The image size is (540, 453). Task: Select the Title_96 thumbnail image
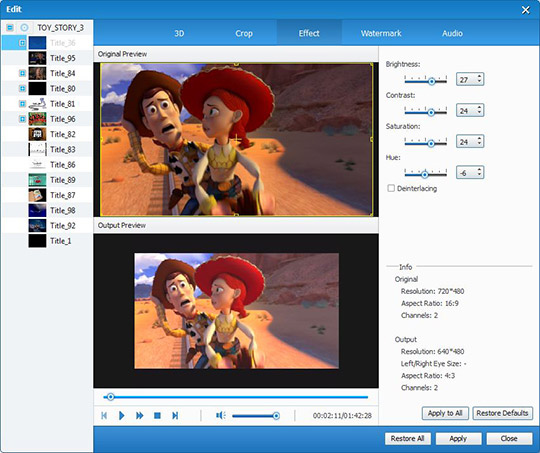coord(37,119)
